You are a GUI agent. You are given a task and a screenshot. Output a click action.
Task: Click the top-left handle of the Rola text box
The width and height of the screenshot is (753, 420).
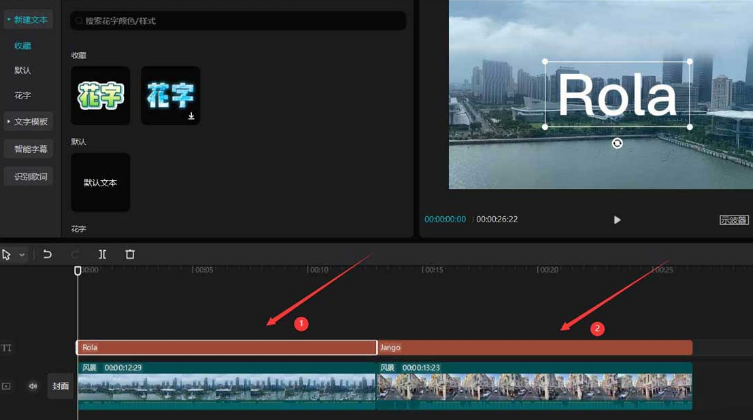tap(545, 61)
